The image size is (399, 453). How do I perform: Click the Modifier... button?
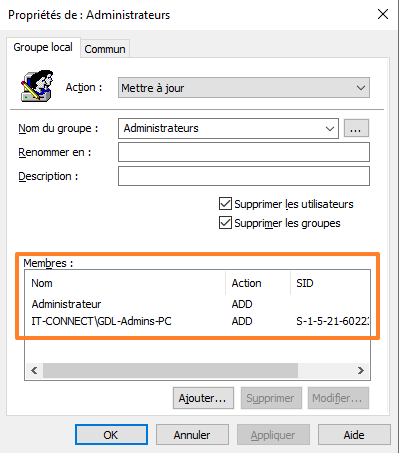338,398
